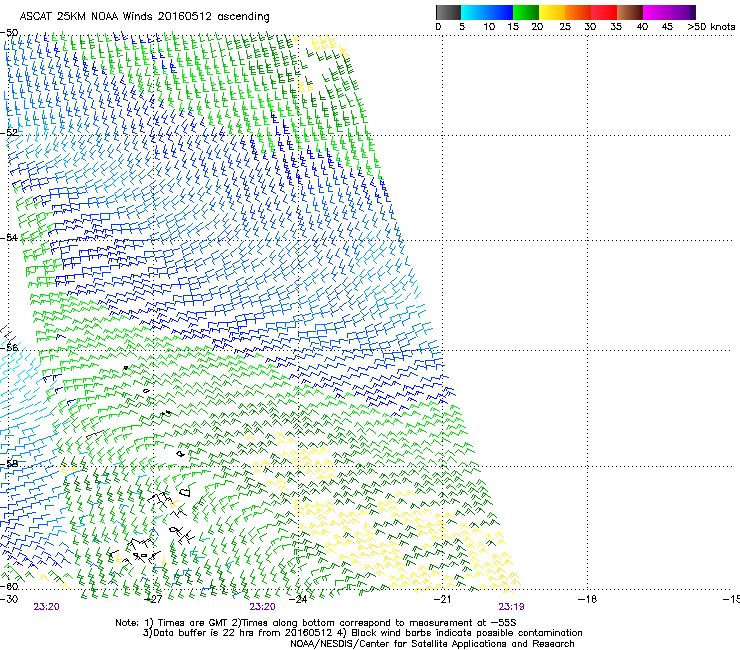Click the '-21' longitude axis label
The width and height of the screenshot is (740, 650).
pos(442,599)
